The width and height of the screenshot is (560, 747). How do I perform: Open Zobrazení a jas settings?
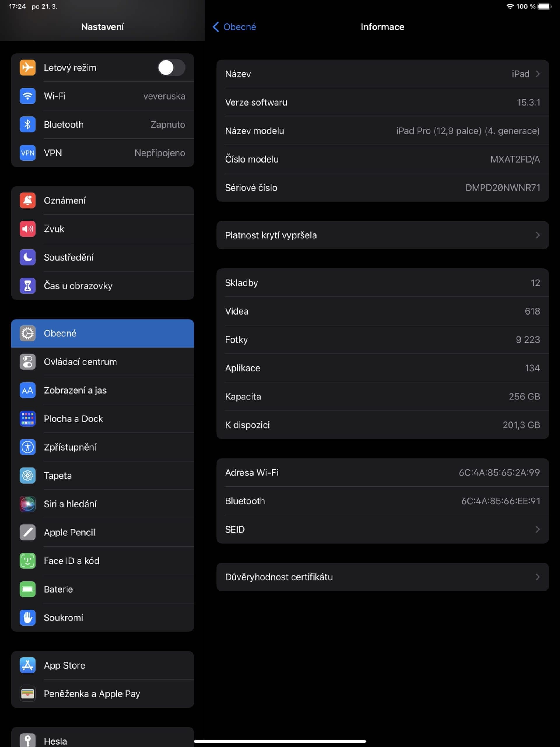point(102,390)
